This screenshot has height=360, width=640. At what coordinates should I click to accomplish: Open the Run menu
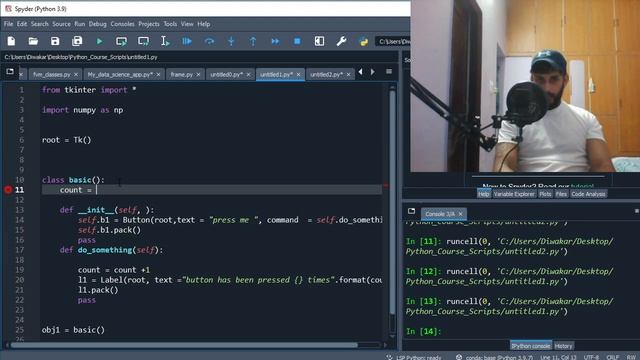(80, 24)
